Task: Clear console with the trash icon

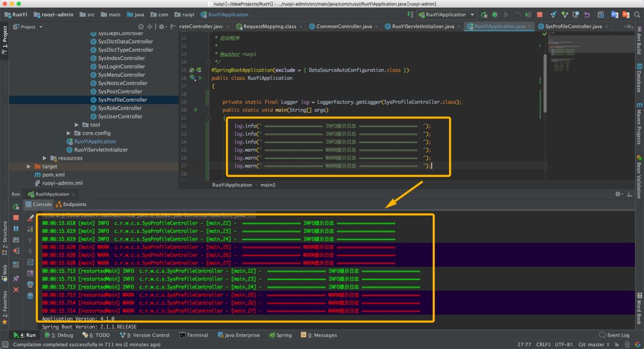Action: [30, 295]
